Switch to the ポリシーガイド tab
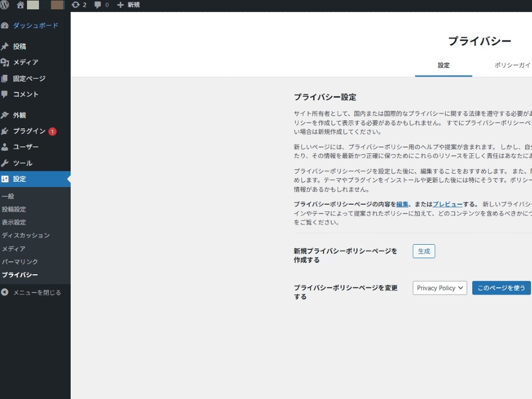This screenshot has width=532, height=399. click(x=513, y=65)
